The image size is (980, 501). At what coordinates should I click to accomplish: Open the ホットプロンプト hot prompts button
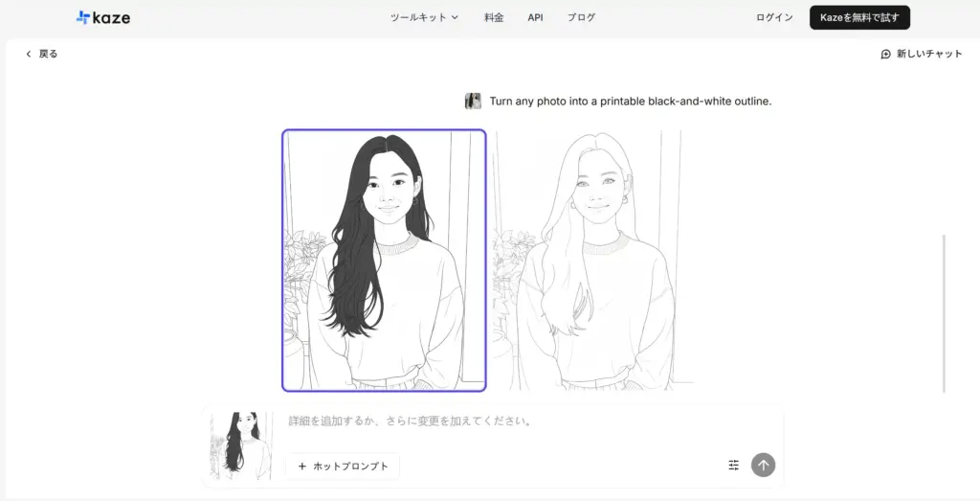pos(343,466)
